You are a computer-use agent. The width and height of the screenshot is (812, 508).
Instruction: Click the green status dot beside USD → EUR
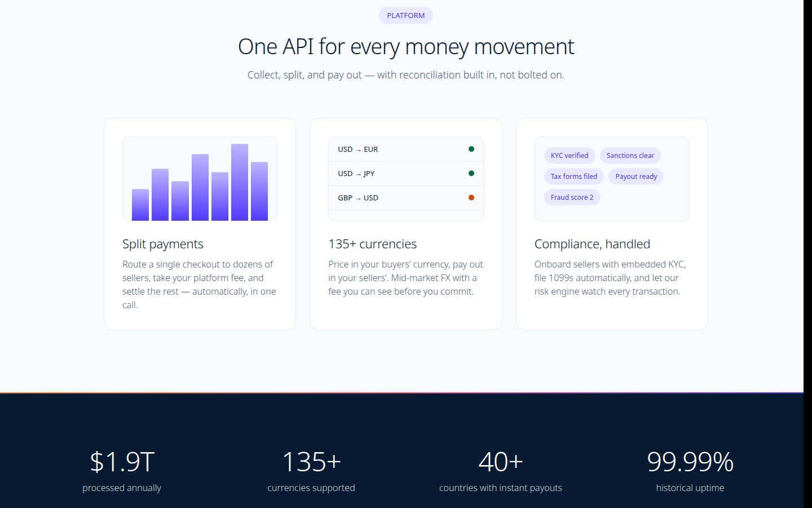(x=471, y=149)
